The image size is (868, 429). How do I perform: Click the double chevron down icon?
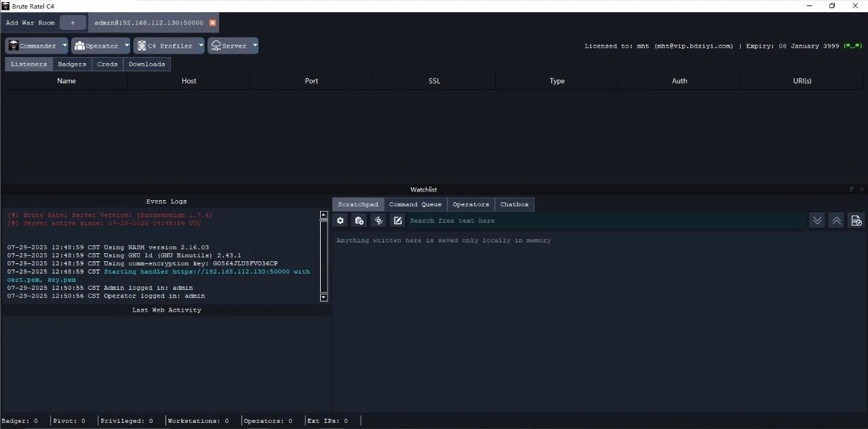(817, 221)
